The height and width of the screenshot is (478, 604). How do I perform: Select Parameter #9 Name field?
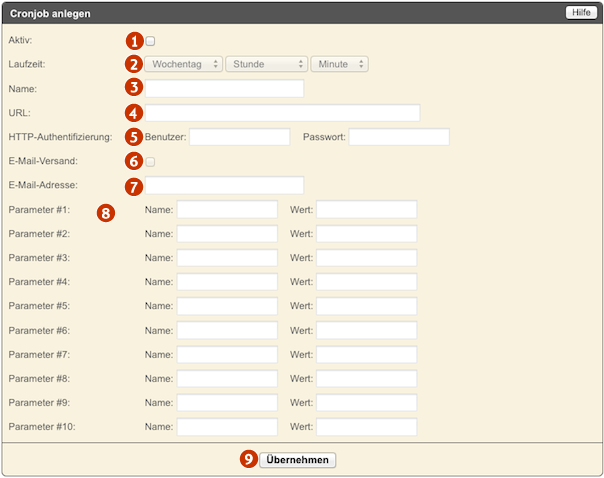pos(227,403)
